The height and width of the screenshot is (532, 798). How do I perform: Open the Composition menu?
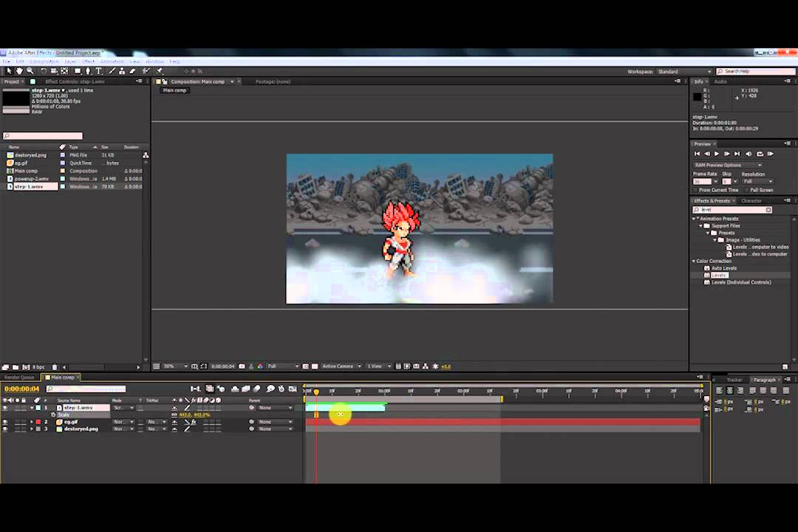click(44, 61)
